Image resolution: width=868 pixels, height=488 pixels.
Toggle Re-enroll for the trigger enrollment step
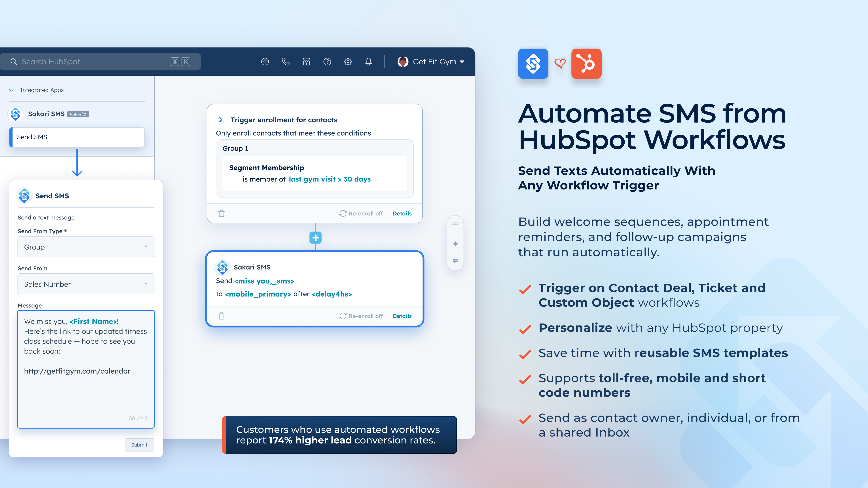click(x=361, y=213)
